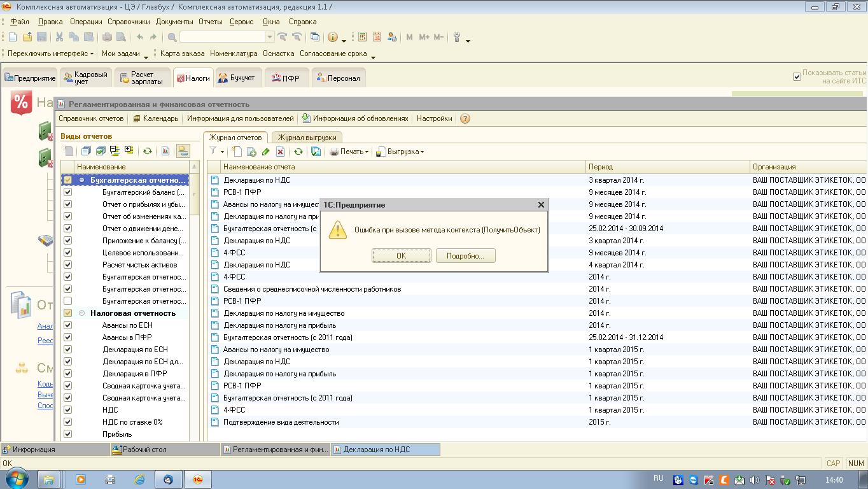
Task: Click the help question mark icon
Action: [465, 118]
